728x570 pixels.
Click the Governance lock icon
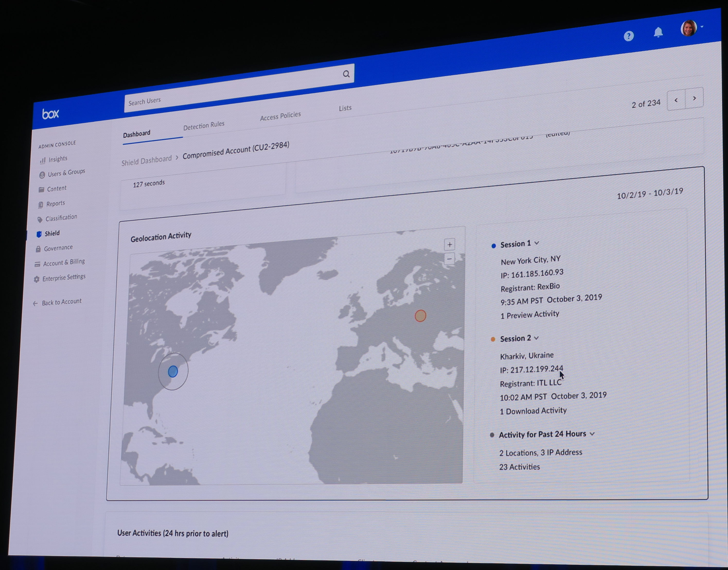coord(38,249)
